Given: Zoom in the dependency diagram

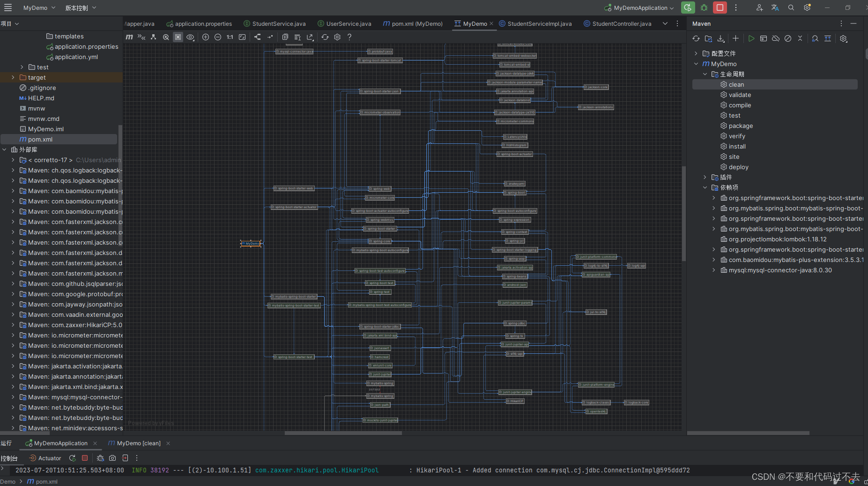Looking at the screenshot, I should click(x=206, y=37).
